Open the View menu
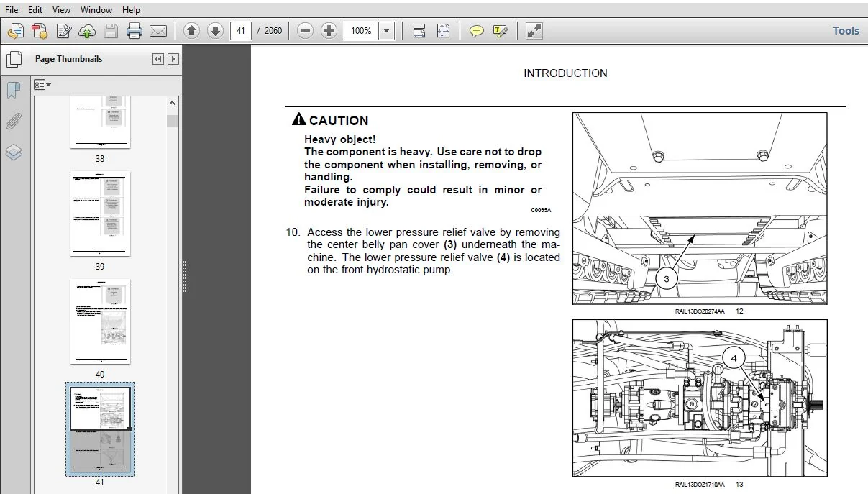Viewport: 868px width, 494px height. tap(62, 10)
